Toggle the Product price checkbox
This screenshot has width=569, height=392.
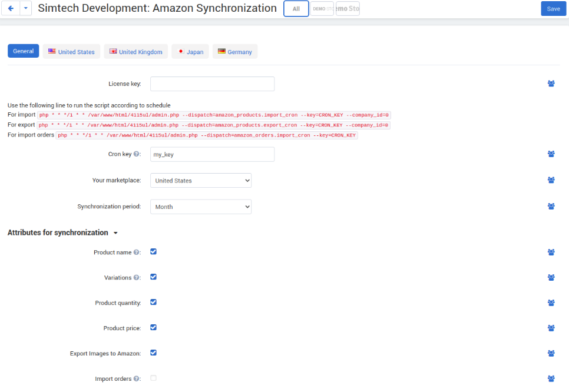154,327
